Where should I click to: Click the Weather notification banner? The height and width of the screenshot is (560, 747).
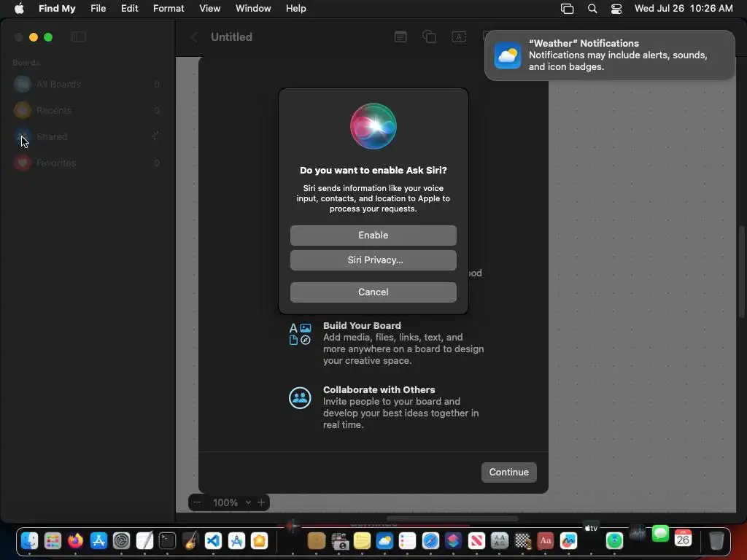pyautogui.click(x=609, y=55)
